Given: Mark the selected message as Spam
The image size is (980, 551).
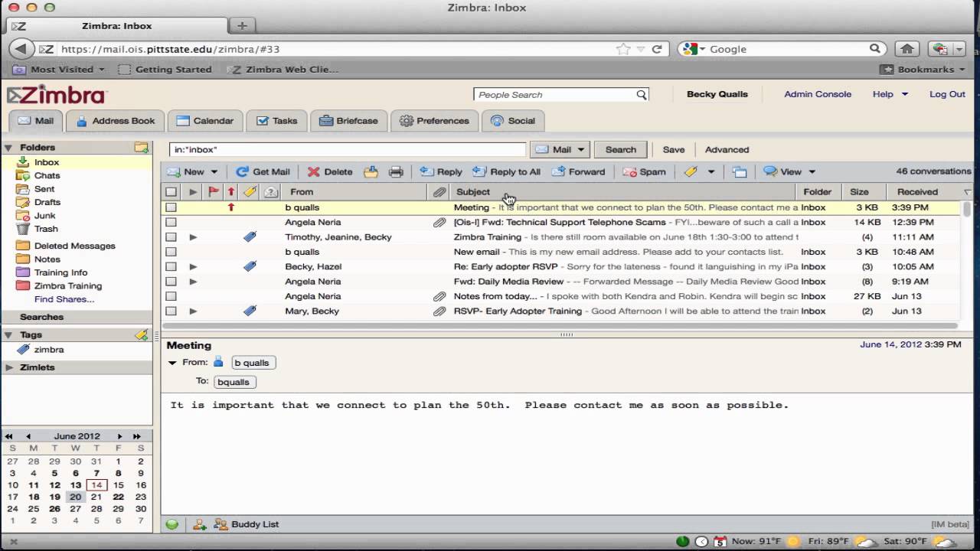Looking at the screenshot, I should (x=644, y=172).
